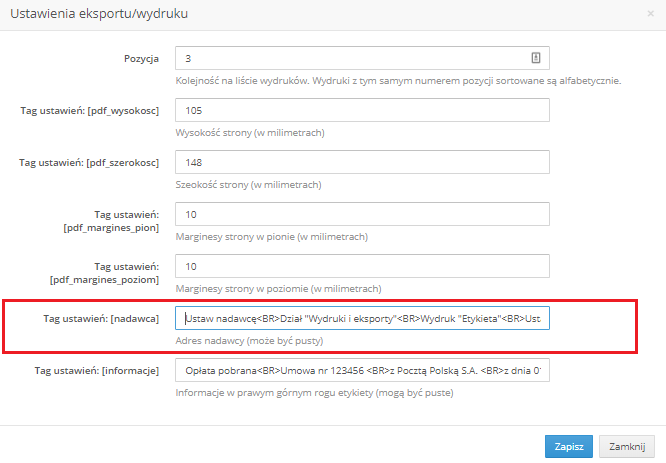This screenshot has width=666, height=463.
Task: Click the Tag ustawień: [informacje] label
Action: (97, 371)
